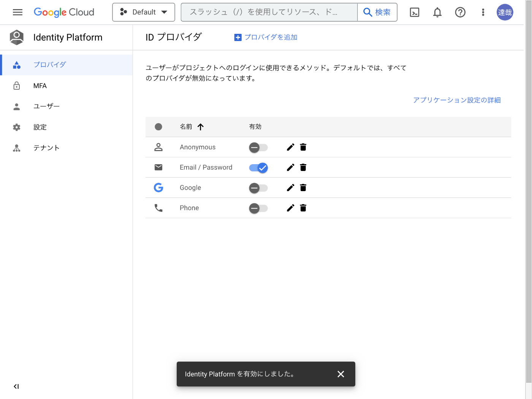Click the Phone provider name
The width and height of the screenshot is (532, 399).
click(189, 208)
